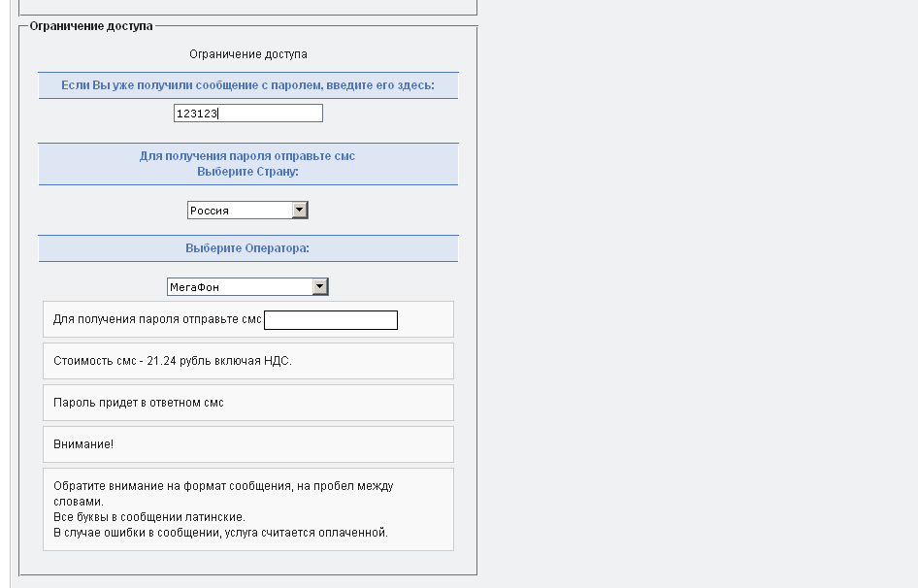Viewport: 918px width, 588px height.
Task: Click the arrow button of the МегаФон dropdown
Action: (320, 287)
